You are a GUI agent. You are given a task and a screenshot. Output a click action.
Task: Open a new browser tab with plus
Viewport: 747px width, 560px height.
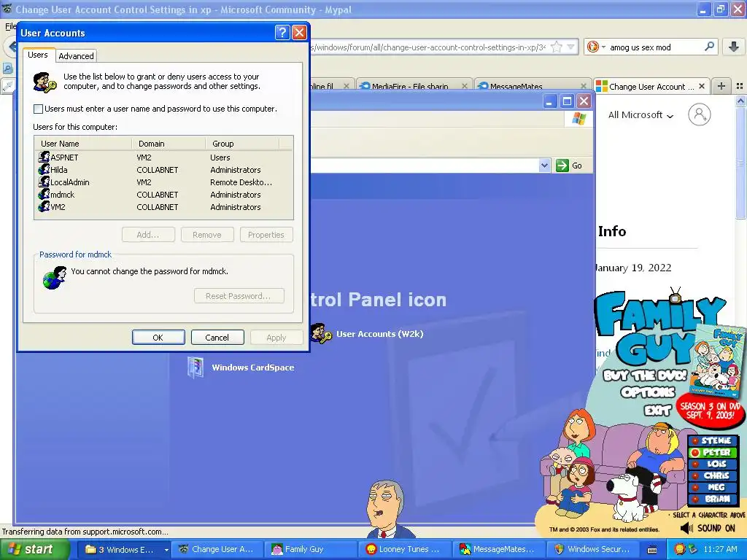[x=721, y=86]
